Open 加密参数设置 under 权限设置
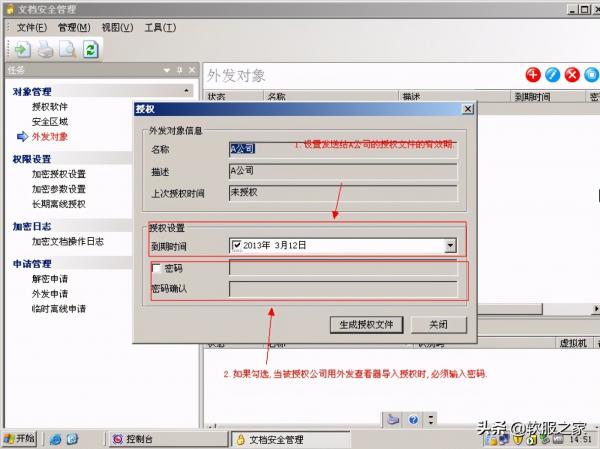600x449 pixels. [59, 189]
